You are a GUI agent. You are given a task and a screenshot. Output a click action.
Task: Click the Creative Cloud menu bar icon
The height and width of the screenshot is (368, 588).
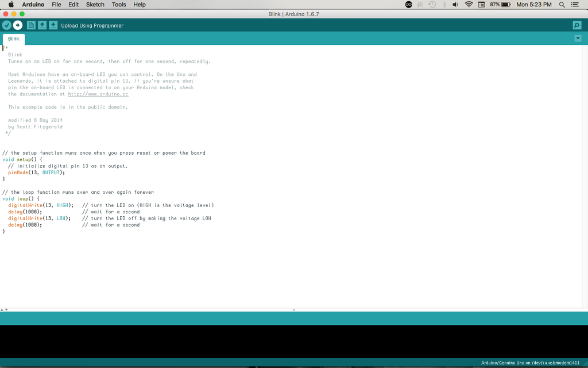click(x=409, y=5)
